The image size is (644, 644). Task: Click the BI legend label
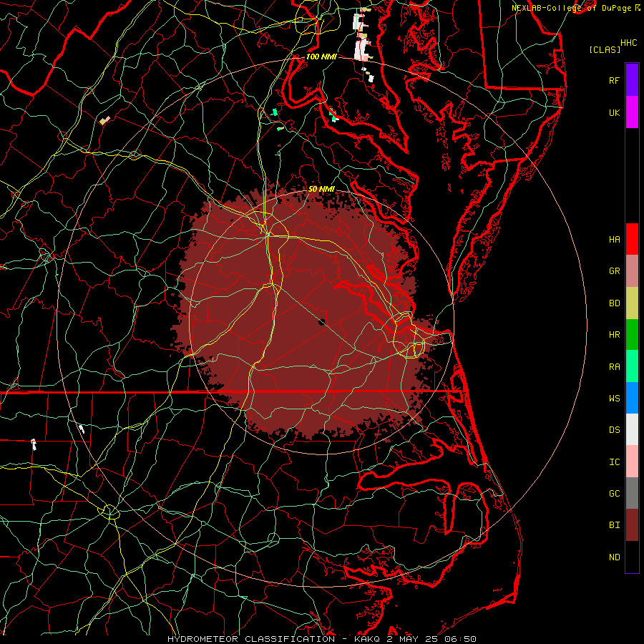614,525
